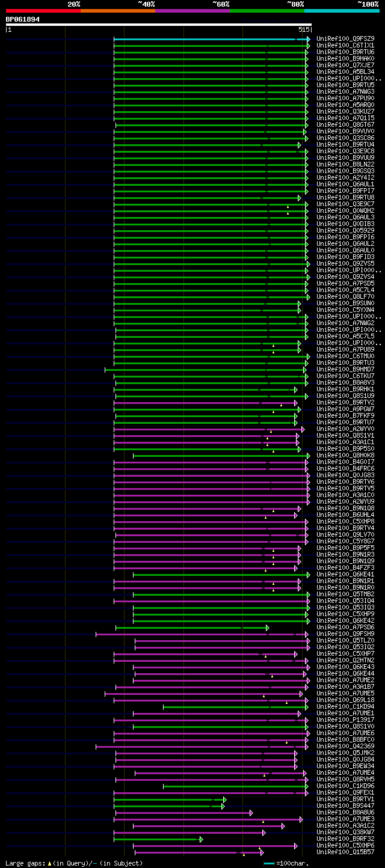Click the red 20% identity legend segment
Image resolution: width=385 pixels, height=868 pixels.
coord(43,11)
